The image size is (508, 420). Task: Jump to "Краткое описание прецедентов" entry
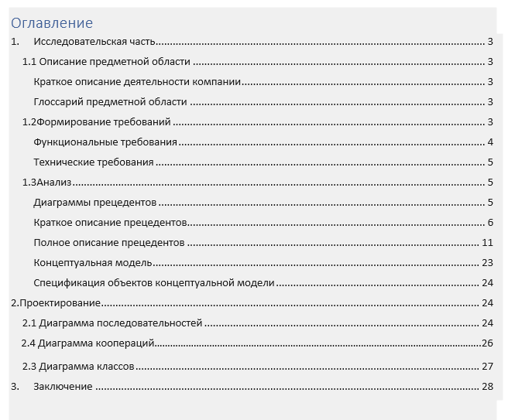tap(111, 223)
